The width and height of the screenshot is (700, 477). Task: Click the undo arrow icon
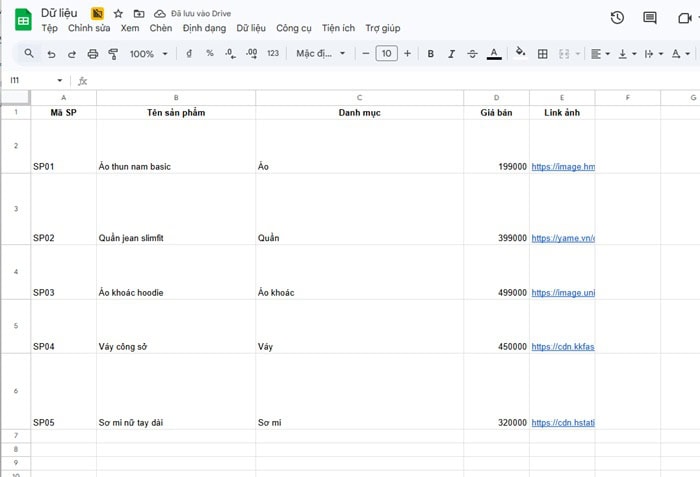click(x=51, y=54)
